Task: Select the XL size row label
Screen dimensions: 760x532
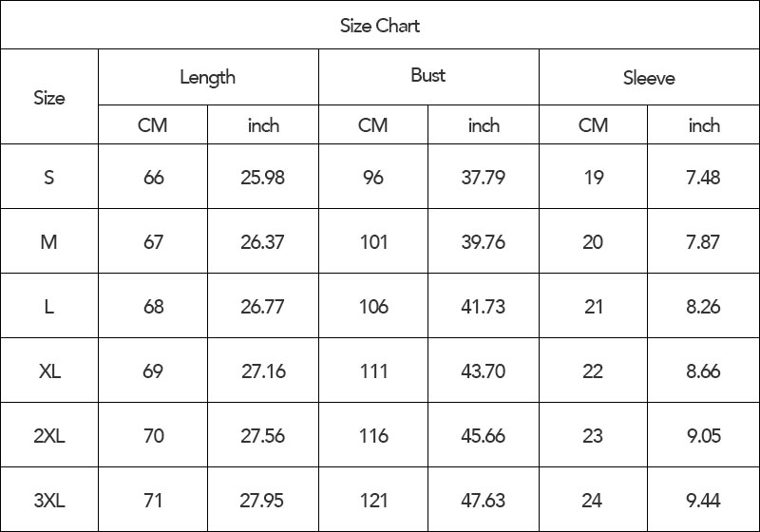Action: pyautogui.click(x=49, y=371)
